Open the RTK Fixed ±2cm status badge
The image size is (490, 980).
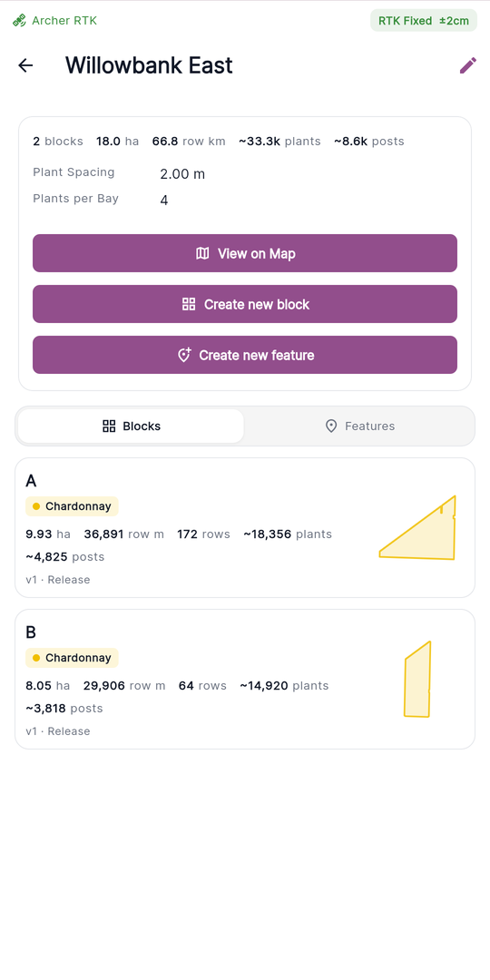click(424, 21)
